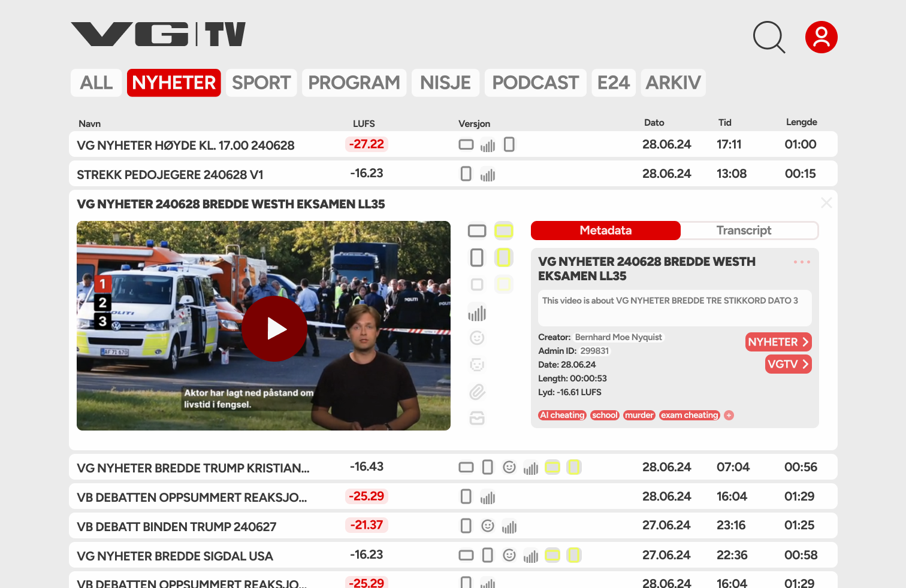Screen dimensions: 906x588
Task: Expand the STREKK PEDOJEGERE 240628 V1 row
Action: pyautogui.click(x=453, y=174)
